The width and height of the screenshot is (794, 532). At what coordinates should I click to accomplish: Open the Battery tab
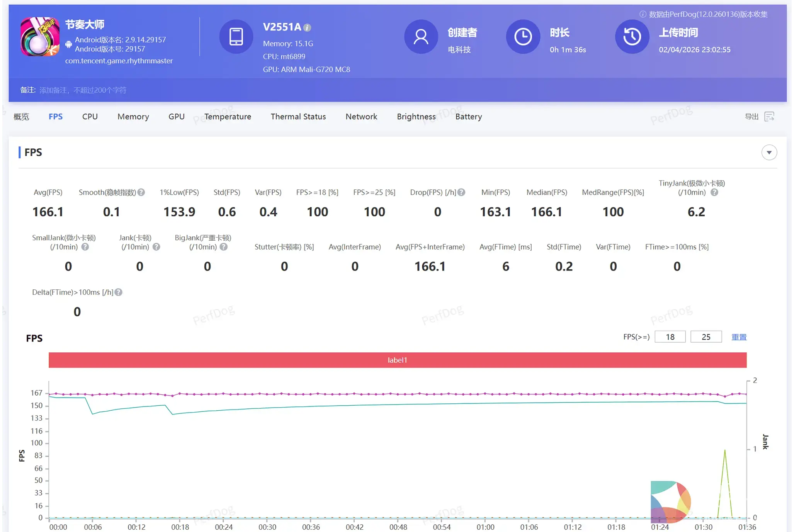pyautogui.click(x=468, y=116)
